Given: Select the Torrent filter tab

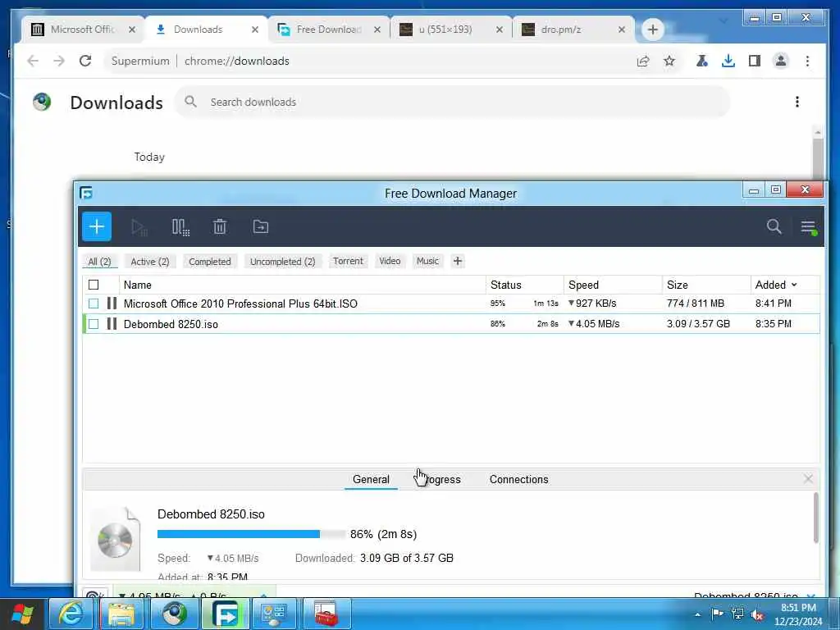Looking at the screenshot, I should [348, 261].
